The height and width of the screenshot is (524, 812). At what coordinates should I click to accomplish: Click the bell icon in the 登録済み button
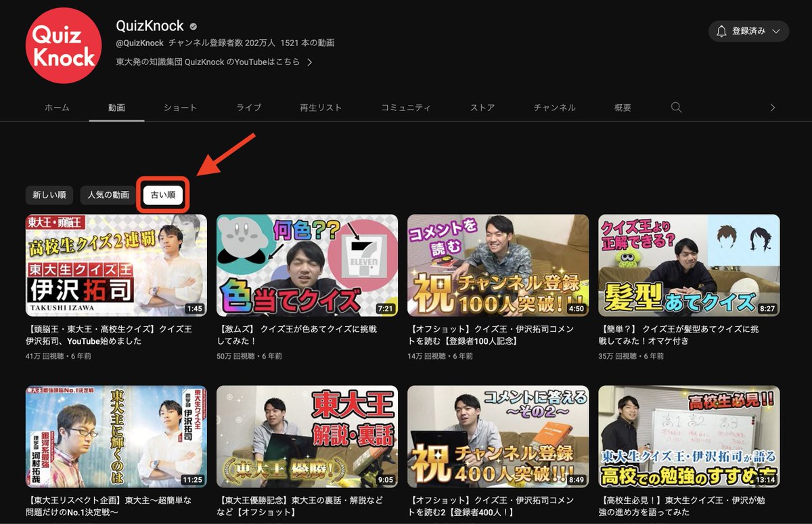coord(721,31)
